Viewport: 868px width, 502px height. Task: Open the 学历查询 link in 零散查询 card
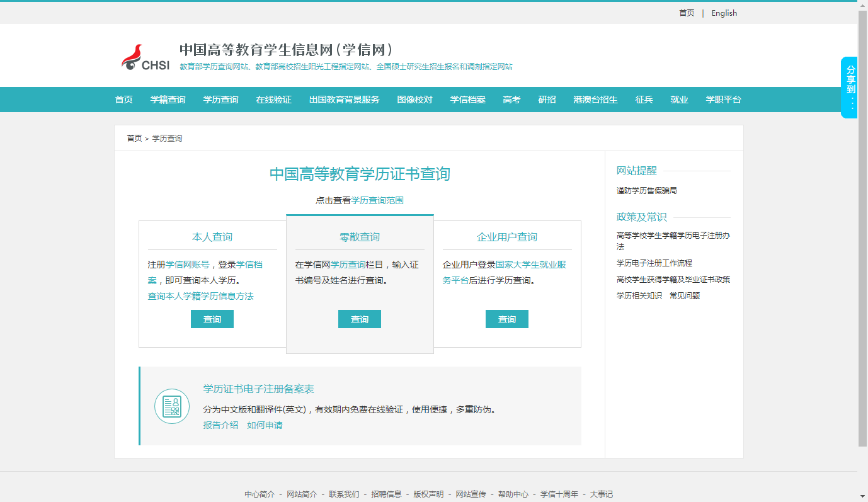tap(348, 265)
